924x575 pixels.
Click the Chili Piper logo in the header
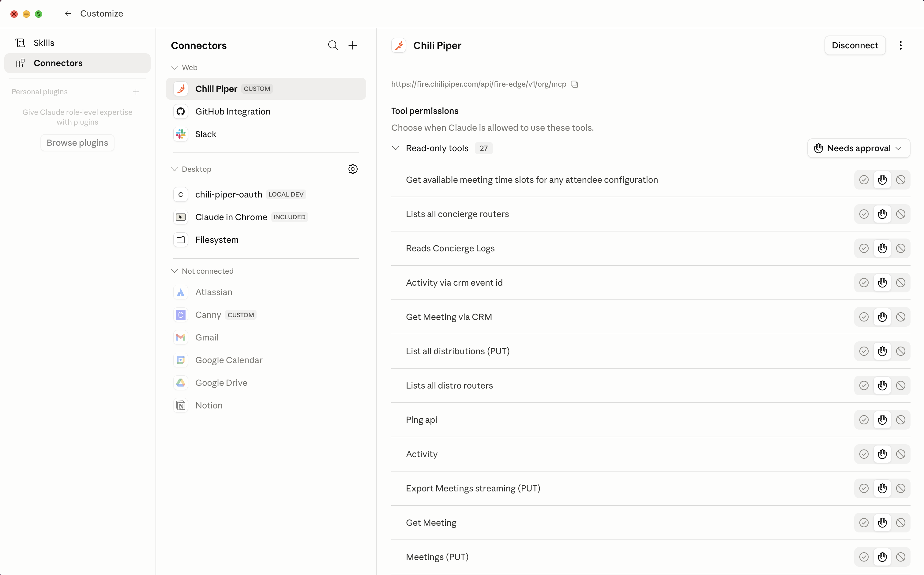click(399, 46)
